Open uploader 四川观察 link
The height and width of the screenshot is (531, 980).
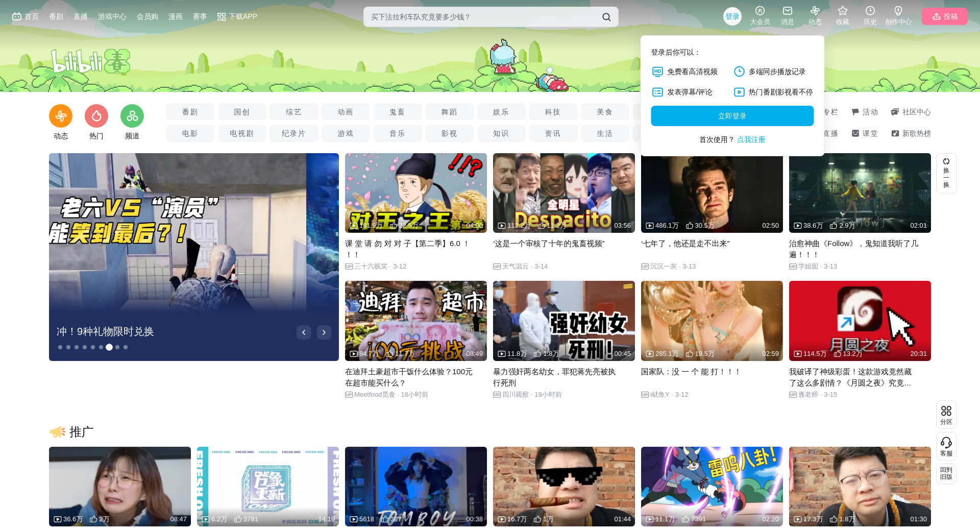[516, 395]
